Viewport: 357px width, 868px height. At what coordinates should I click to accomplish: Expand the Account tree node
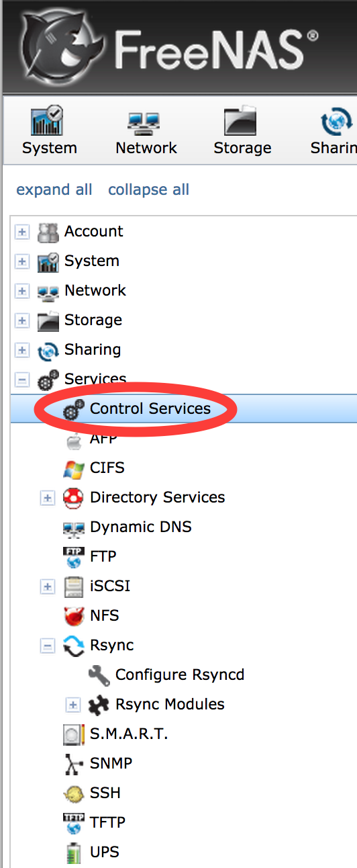[x=23, y=232]
